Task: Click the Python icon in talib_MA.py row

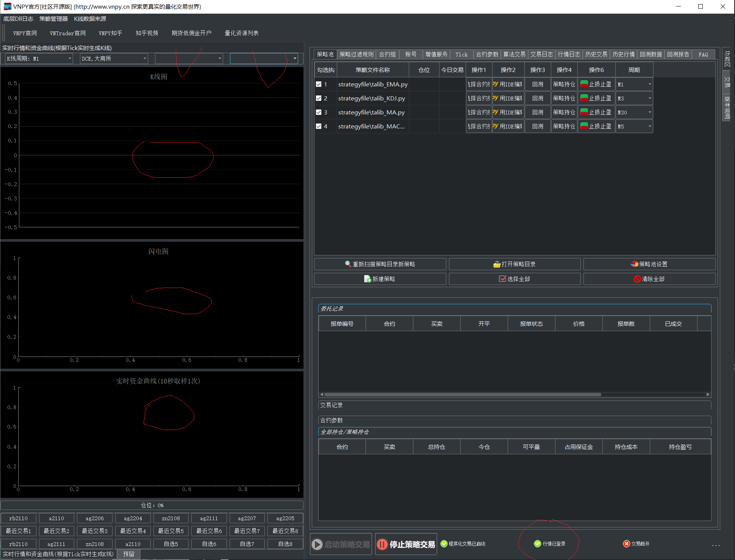Action: point(496,112)
